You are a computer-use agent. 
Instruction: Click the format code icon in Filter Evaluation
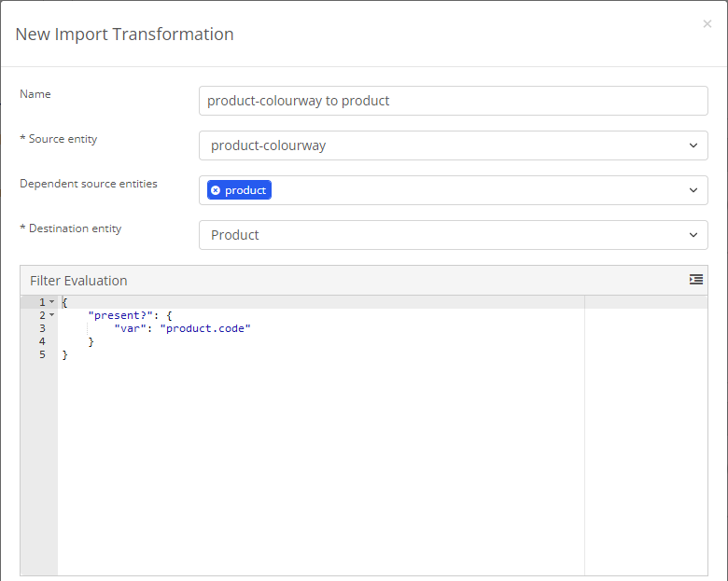pyautogui.click(x=695, y=280)
